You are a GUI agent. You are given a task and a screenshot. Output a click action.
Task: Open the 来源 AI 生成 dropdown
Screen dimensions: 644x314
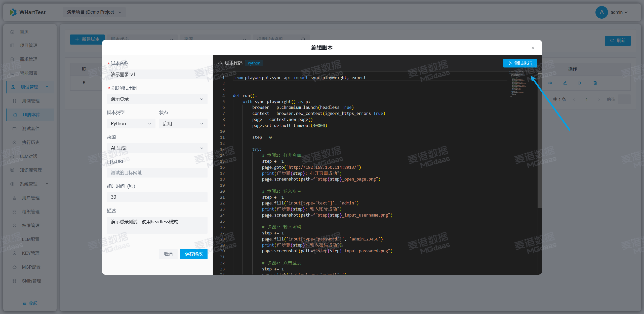[157, 148]
